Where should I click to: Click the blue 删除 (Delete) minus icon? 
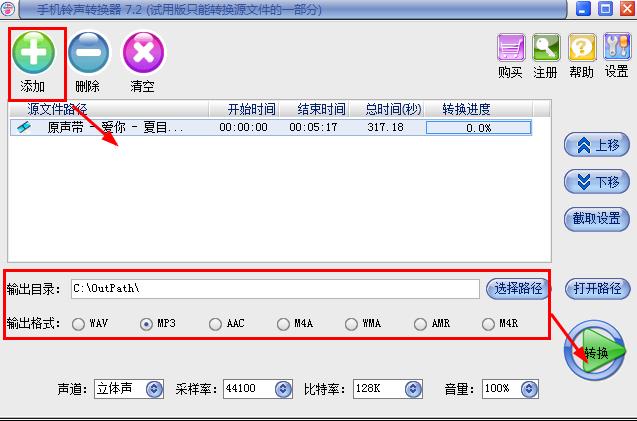tap(88, 52)
